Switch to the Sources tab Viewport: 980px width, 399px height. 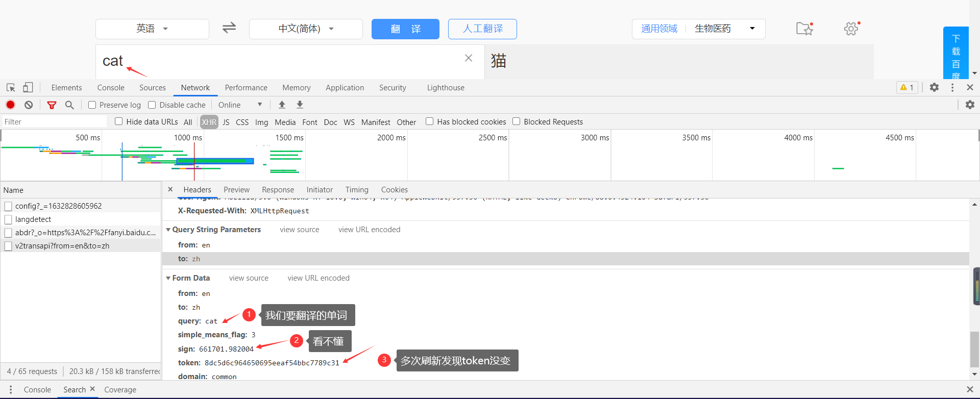pos(153,88)
